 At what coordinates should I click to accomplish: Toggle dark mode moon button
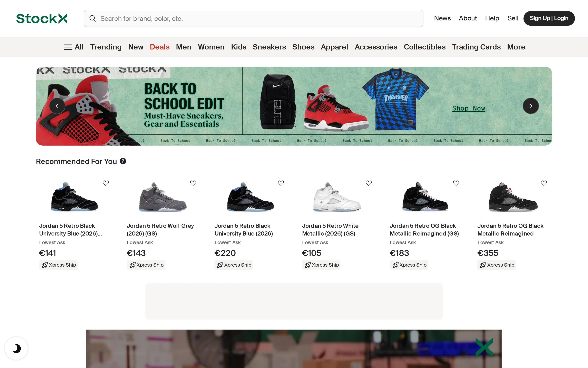click(x=16, y=348)
